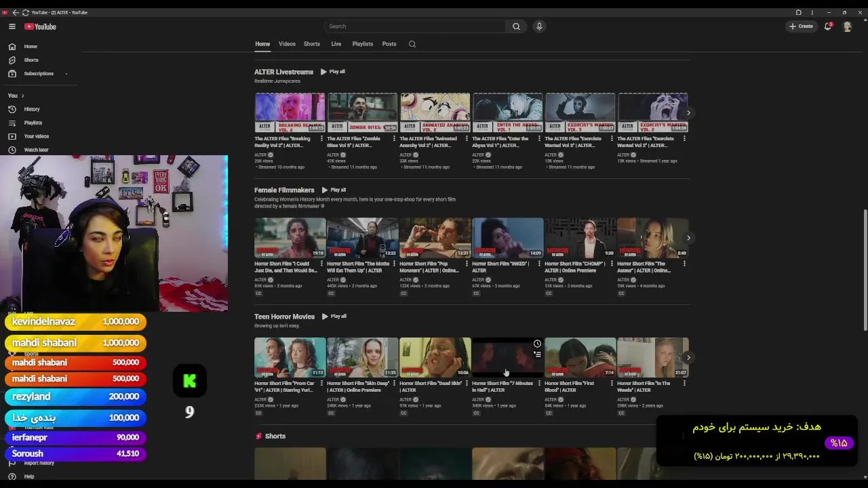Viewport: 868px width, 488px height.
Task: Switch to the channel Posts tab
Action: [x=389, y=44]
